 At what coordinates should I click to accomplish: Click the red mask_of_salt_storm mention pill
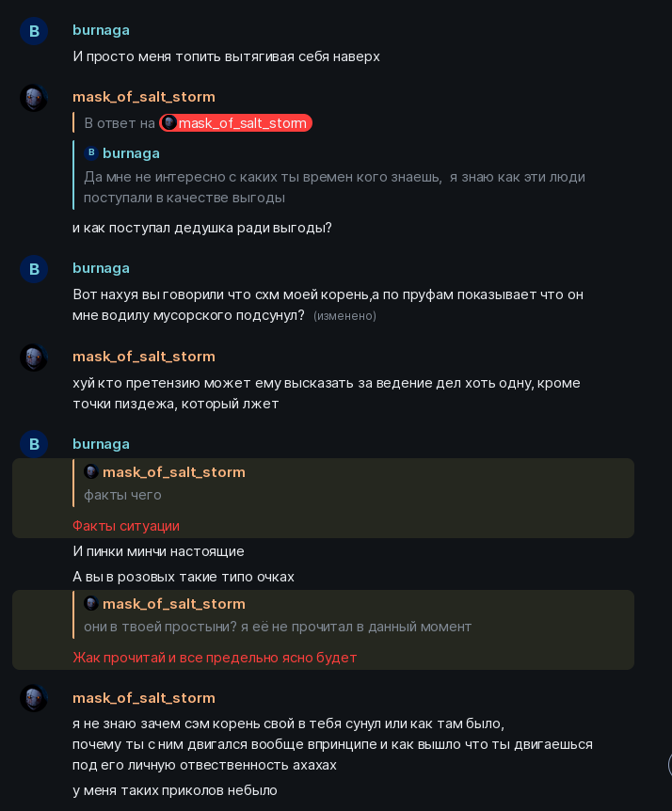tap(235, 123)
